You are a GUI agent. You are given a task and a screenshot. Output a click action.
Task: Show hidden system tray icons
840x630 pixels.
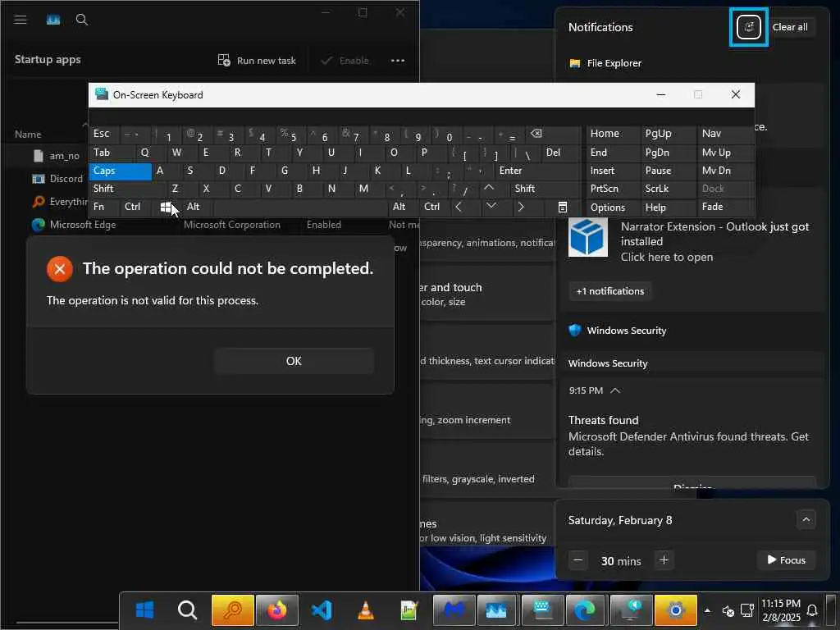click(708, 610)
